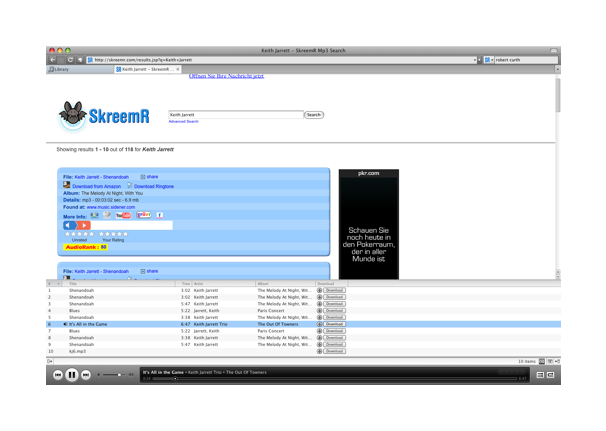
Task: Click the add icon beside row 1 Download
Action: coord(319,290)
